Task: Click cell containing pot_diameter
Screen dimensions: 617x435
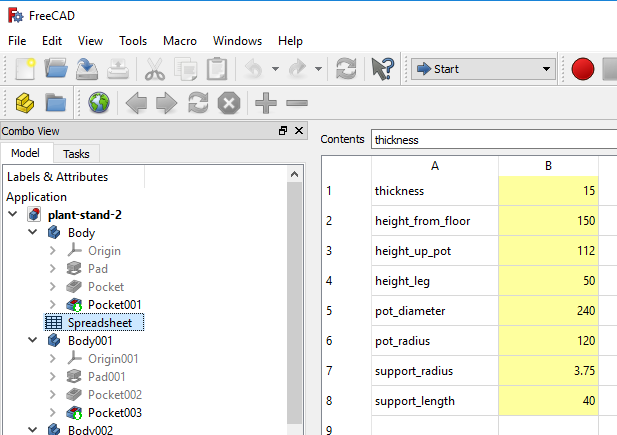Action: [435, 311]
